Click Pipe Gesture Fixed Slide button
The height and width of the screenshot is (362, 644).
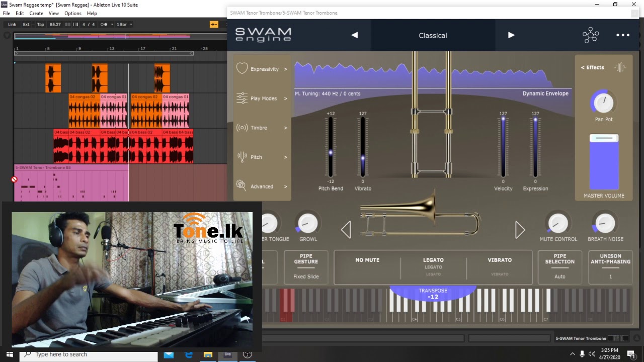click(306, 267)
